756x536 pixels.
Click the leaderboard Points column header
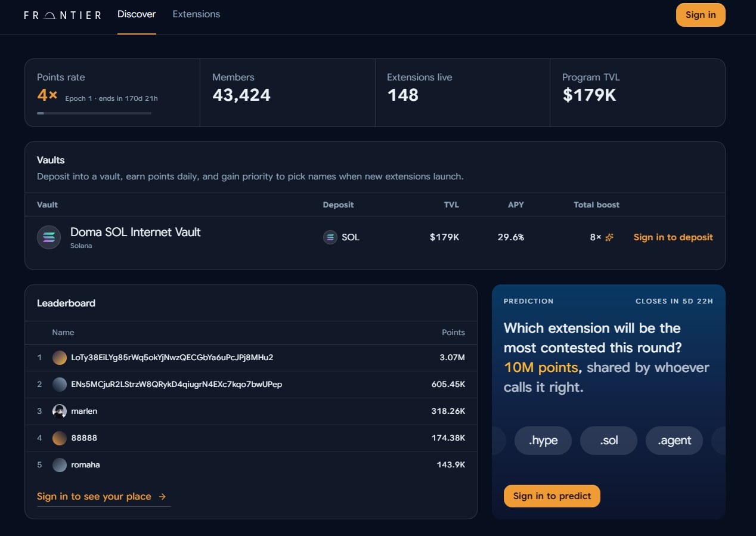click(x=453, y=333)
